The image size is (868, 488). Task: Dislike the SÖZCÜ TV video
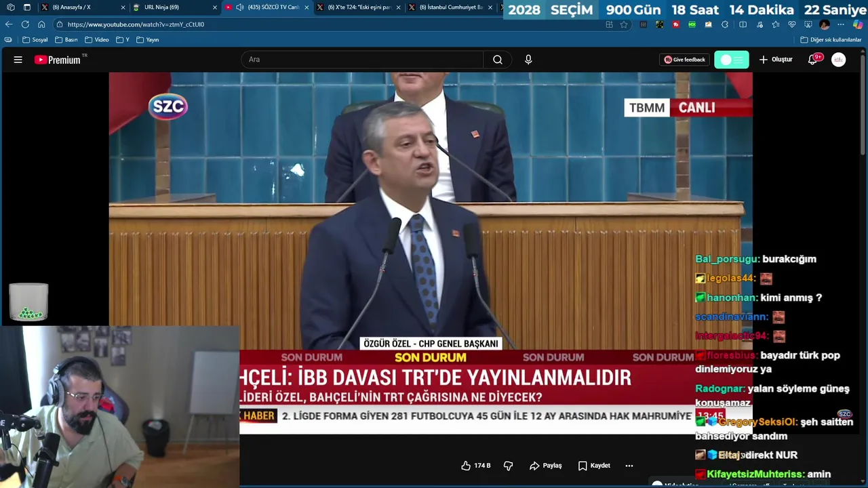pos(508,466)
